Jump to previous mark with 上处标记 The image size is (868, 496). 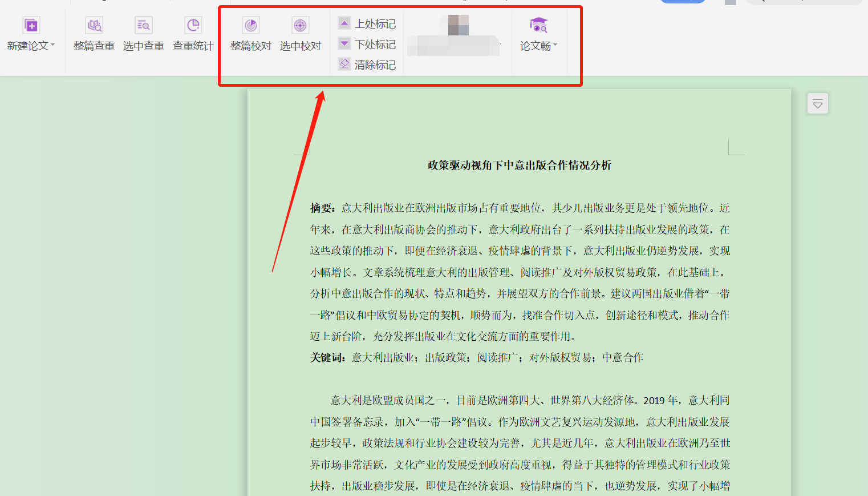pyautogui.click(x=367, y=23)
